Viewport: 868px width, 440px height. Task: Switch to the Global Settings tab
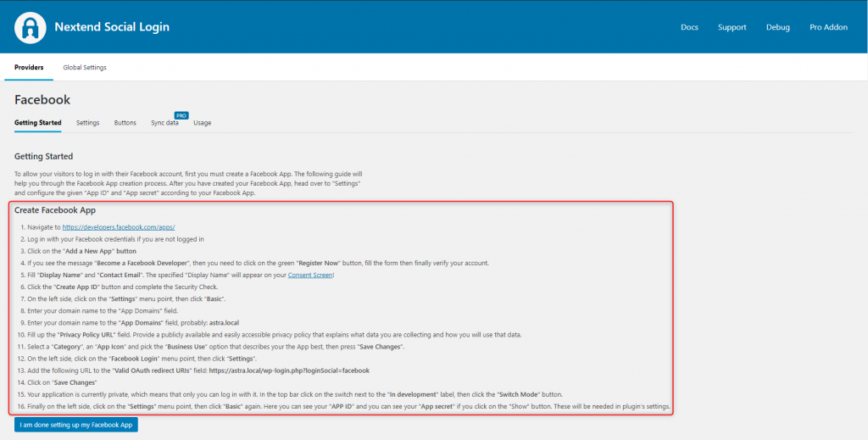tap(85, 67)
